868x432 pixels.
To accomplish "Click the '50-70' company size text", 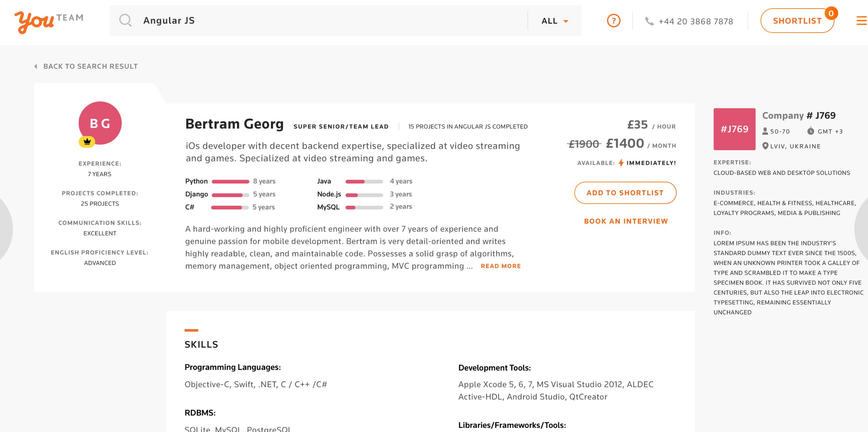I will click(x=780, y=131).
